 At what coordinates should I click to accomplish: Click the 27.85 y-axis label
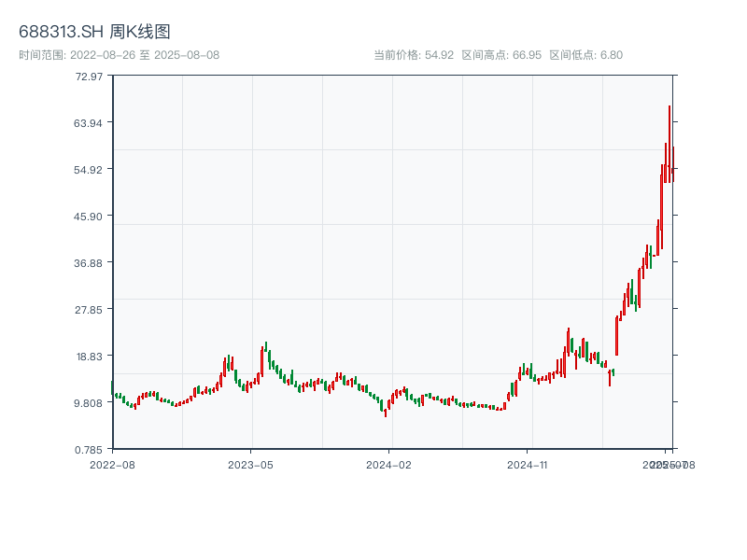tap(90, 309)
